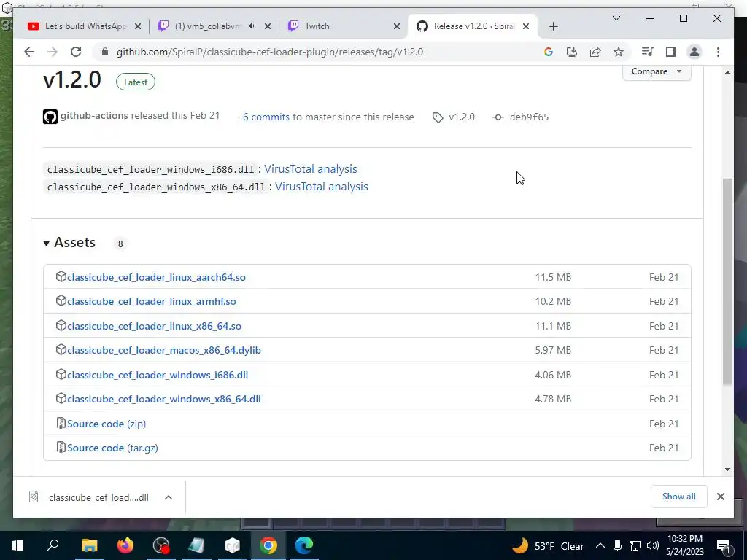Open OBS Studio from the taskbar

pyautogui.click(x=161, y=545)
